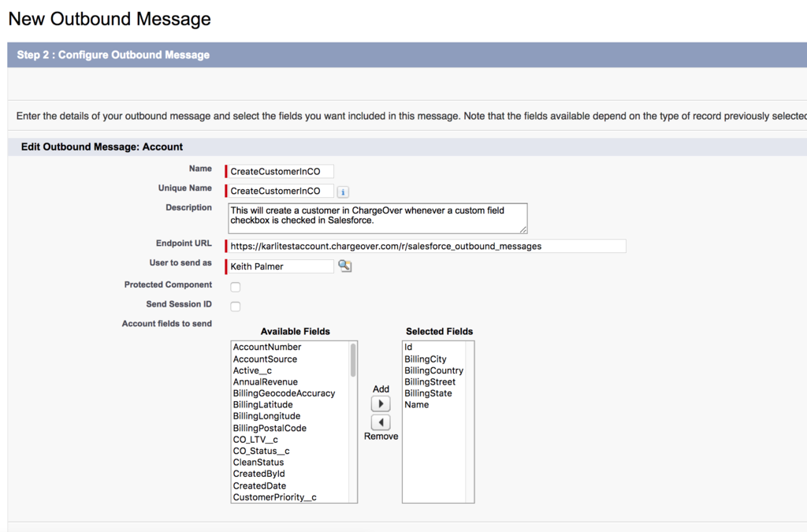This screenshot has height=532, width=807.
Task: Click the Add arrow button
Action: pos(381,404)
